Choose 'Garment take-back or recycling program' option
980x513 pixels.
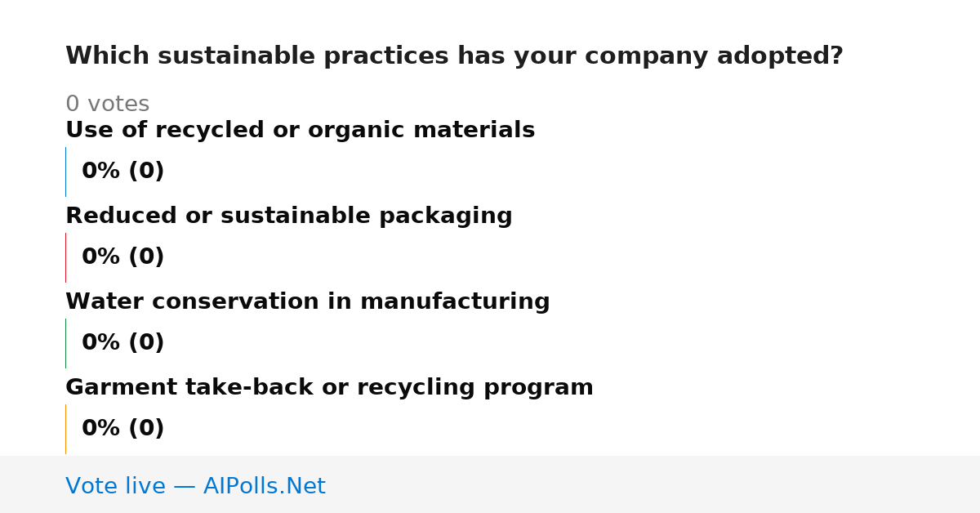point(329,388)
